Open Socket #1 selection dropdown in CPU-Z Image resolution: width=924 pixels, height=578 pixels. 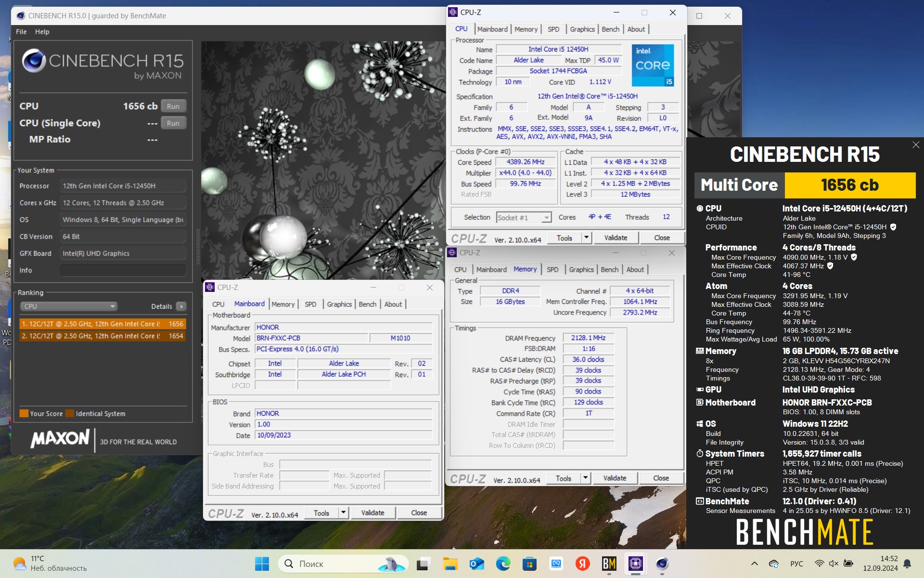[x=524, y=218]
